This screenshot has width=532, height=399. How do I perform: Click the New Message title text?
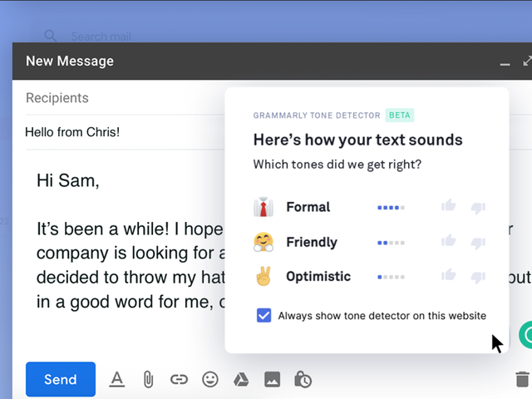tap(70, 62)
